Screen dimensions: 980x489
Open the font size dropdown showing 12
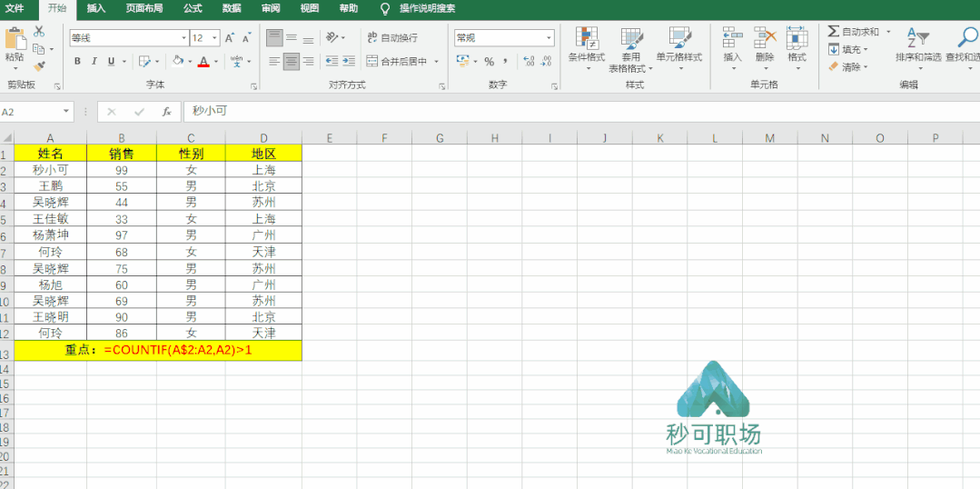tap(215, 38)
